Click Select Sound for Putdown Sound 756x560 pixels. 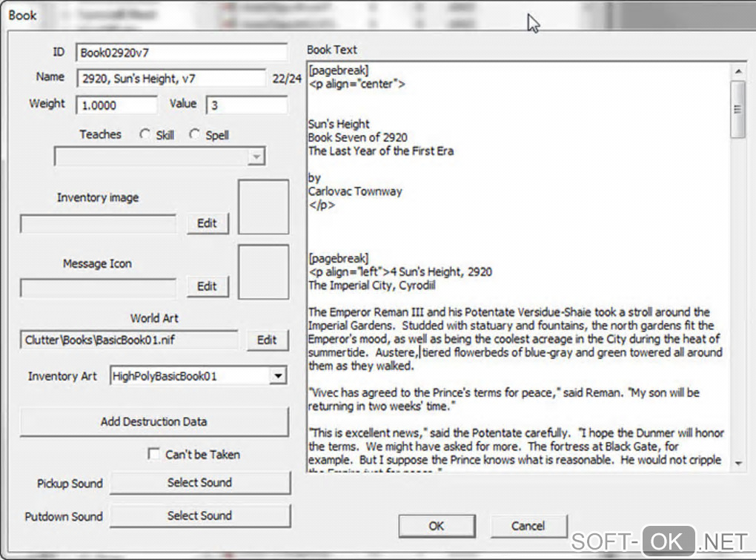point(200,515)
